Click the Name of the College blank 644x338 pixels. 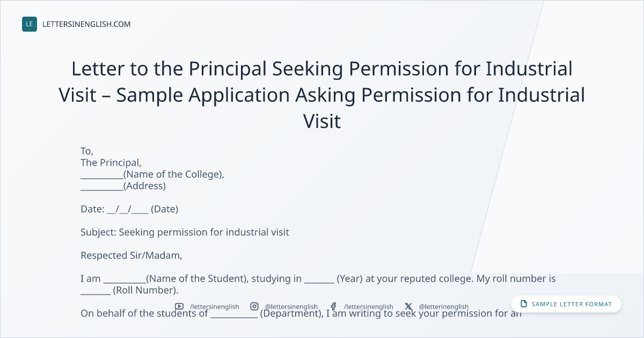click(102, 175)
